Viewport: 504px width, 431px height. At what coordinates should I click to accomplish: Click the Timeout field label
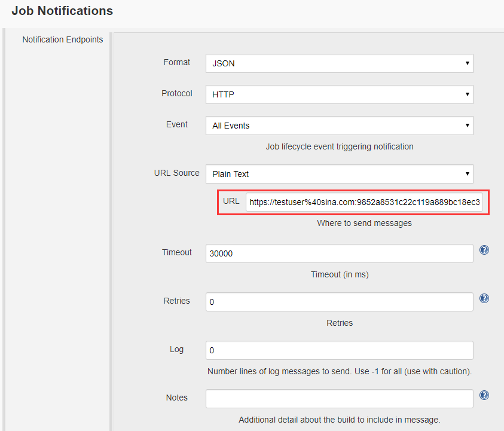point(176,252)
